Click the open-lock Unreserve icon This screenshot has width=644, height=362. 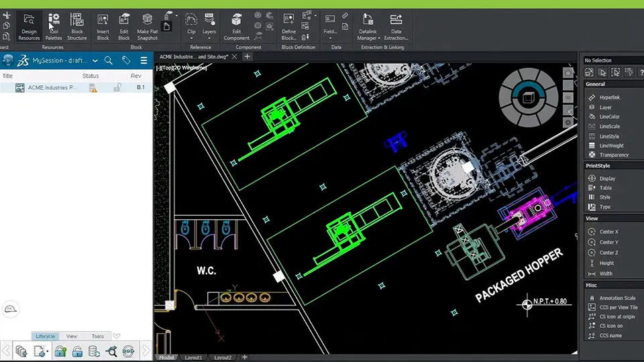coord(77,351)
